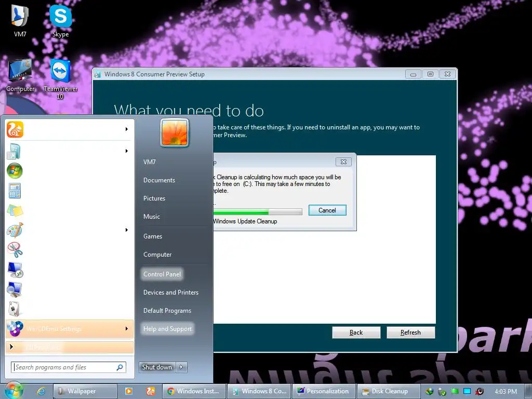Screen dimensions: 532x399
Task: Click the "What you need to do" heading
Action: tap(189, 110)
